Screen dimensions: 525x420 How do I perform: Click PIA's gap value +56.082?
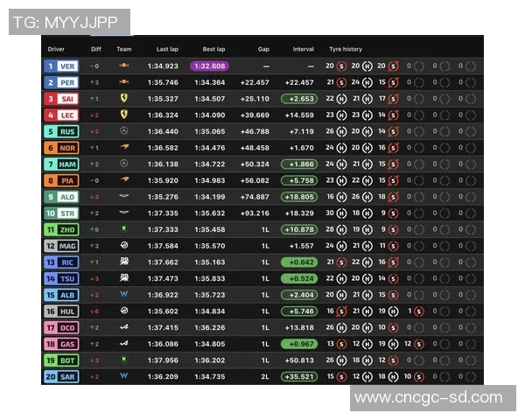[255, 180]
